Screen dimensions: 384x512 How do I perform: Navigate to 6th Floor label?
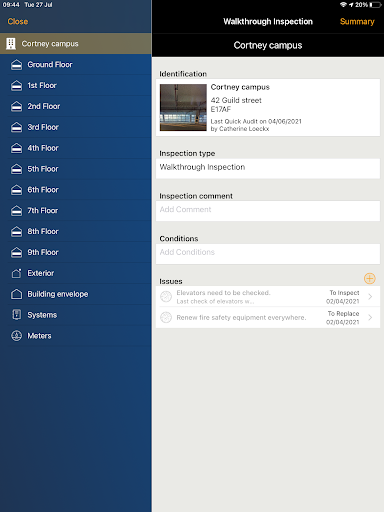point(43,190)
